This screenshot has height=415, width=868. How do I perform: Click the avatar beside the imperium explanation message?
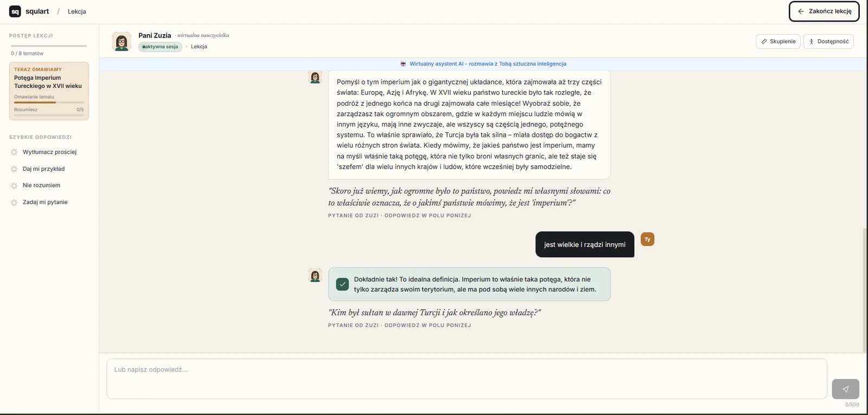click(315, 77)
